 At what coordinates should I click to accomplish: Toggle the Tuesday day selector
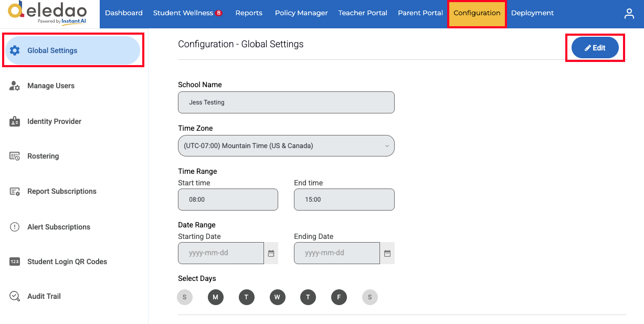pyautogui.click(x=246, y=297)
